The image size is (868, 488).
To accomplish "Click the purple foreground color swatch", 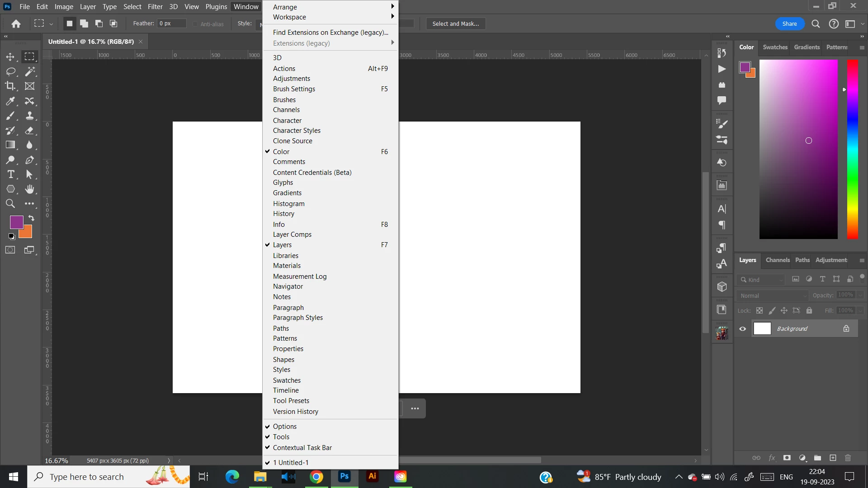I will point(16,222).
